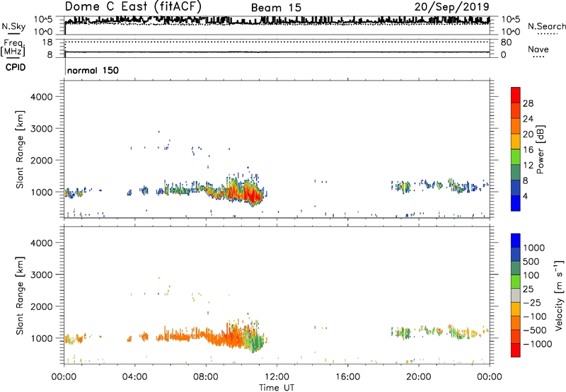
Task: Click the '08:00' time tick label
Action: 206,377
